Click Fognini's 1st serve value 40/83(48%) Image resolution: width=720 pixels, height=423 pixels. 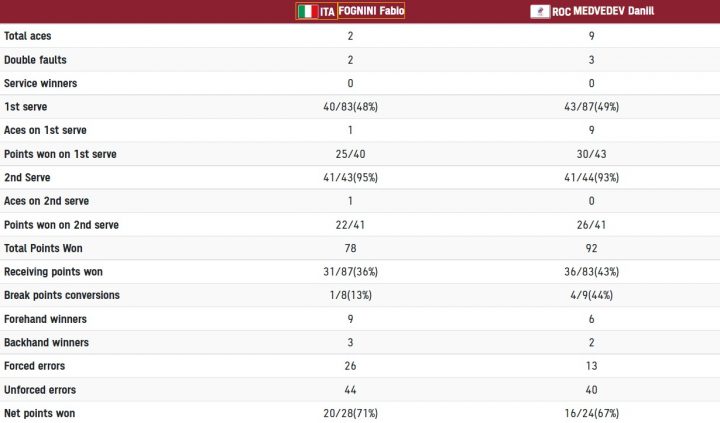(x=350, y=107)
